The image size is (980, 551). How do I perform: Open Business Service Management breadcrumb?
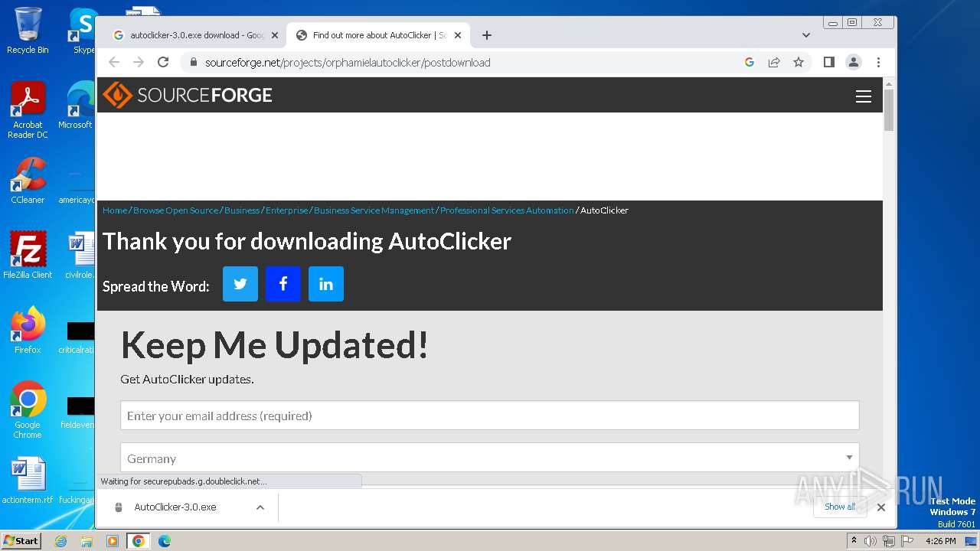point(374,210)
